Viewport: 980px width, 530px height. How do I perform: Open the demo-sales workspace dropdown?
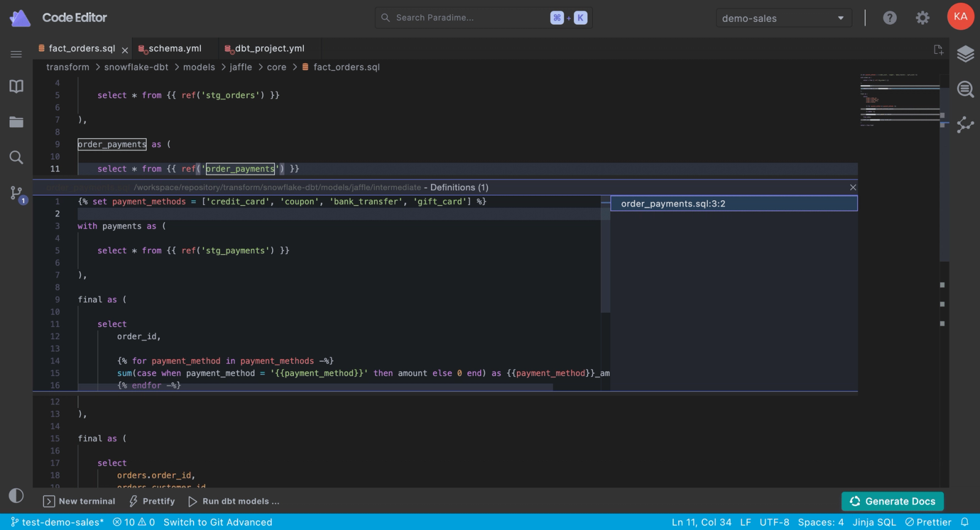coord(783,18)
